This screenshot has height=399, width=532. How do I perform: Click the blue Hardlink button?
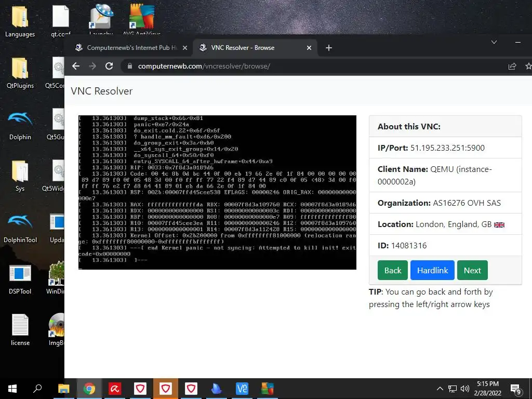pyautogui.click(x=432, y=270)
